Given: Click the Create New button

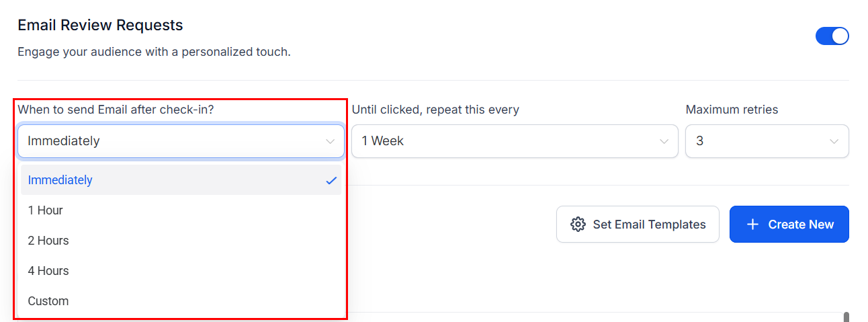Looking at the screenshot, I should pos(789,225).
